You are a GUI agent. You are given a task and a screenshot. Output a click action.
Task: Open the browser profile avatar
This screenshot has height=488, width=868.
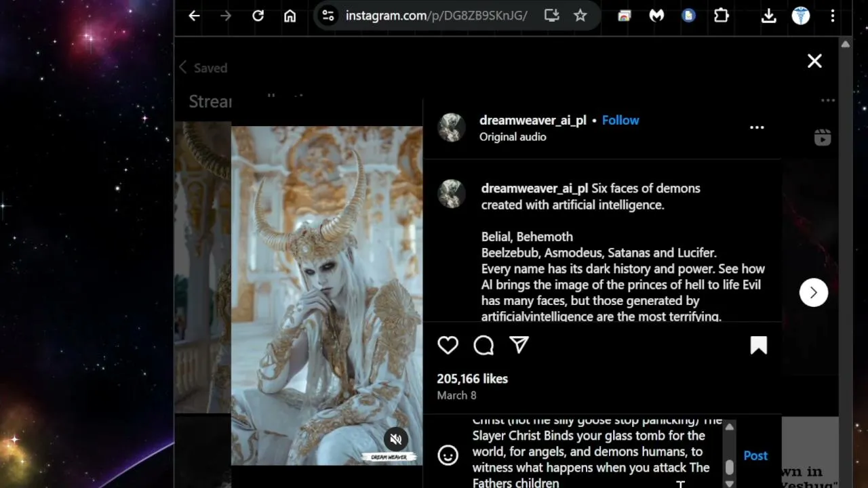click(x=801, y=16)
